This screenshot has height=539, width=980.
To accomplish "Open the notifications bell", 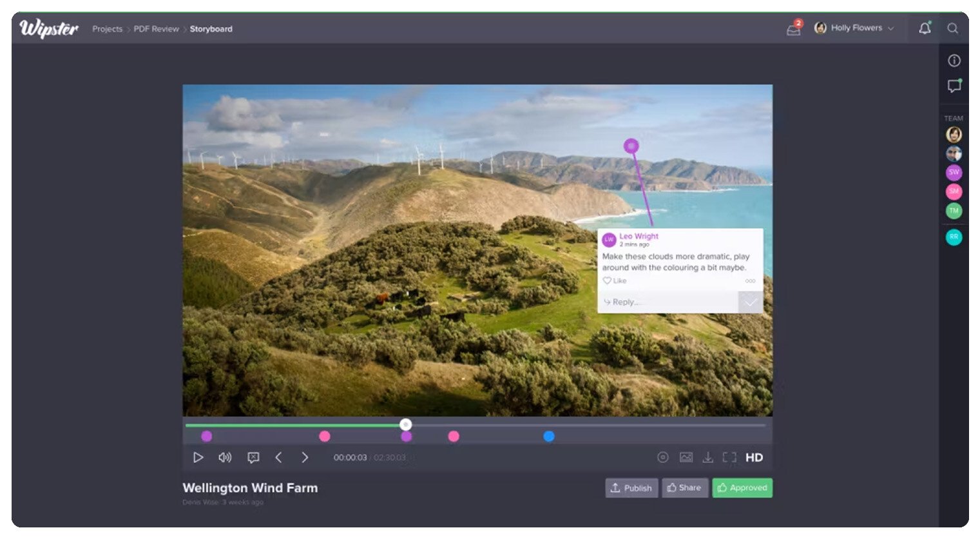I will click(x=925, y=28).
